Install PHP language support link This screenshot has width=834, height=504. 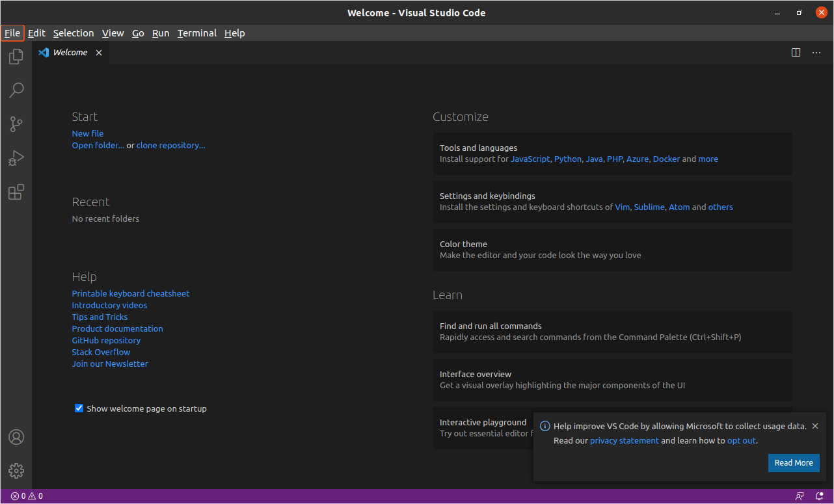pos(615,159)
